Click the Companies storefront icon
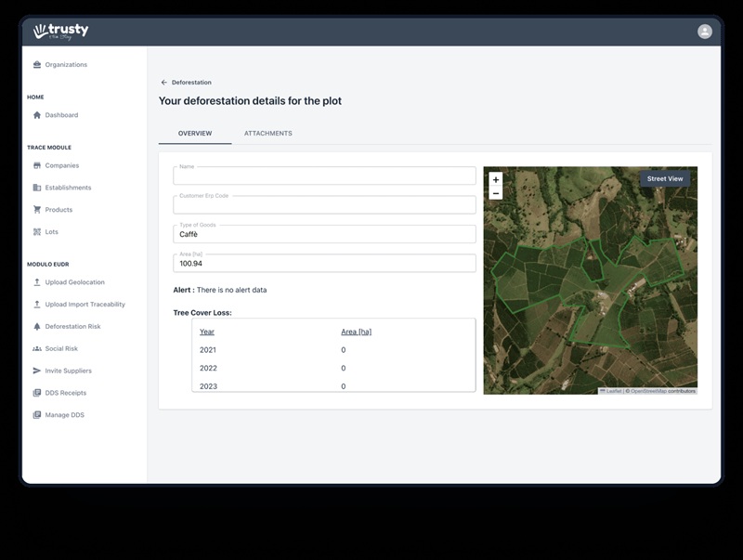The height and width of the screenshot is (560, 743). [x=37, y=165]
